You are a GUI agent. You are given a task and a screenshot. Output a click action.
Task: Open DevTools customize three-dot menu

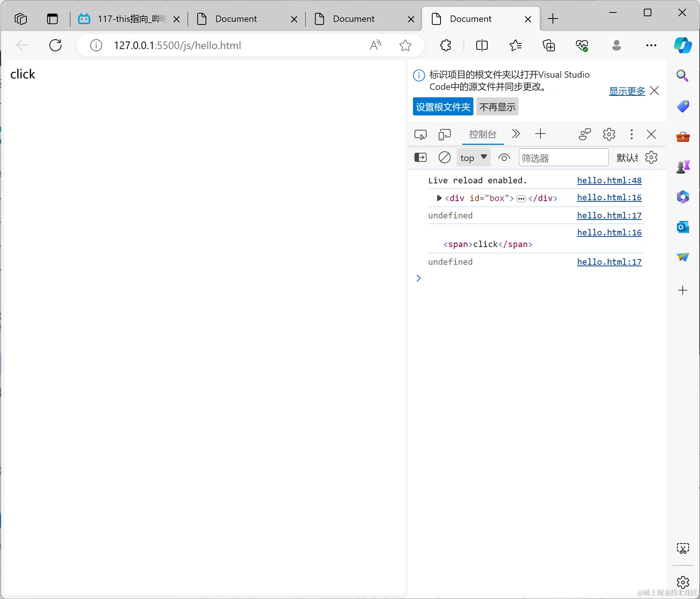coord(632,134)
